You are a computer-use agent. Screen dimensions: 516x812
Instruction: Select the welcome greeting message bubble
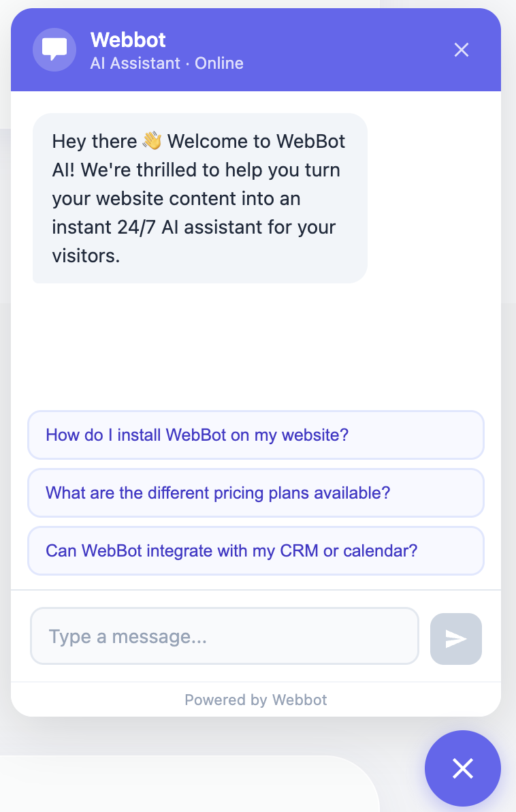(199, 198)
